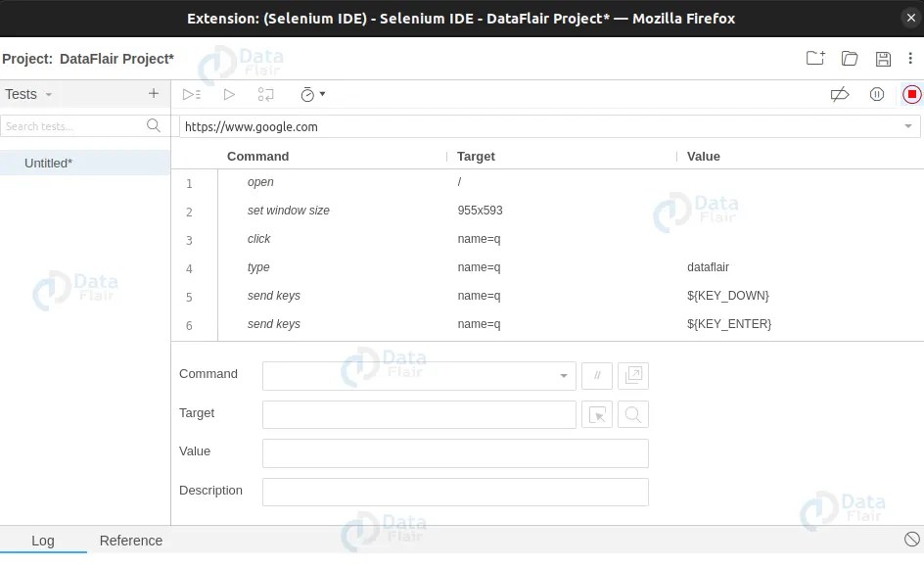Expand the base URL dropdown

point(909,126)
